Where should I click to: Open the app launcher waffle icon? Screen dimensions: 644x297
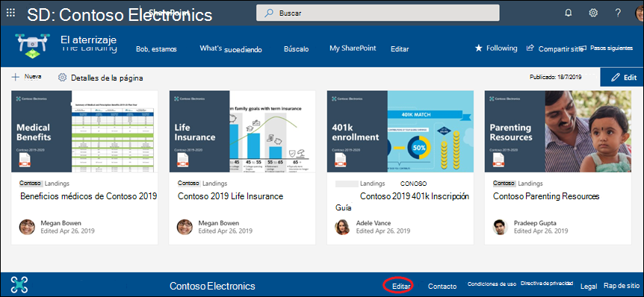click(x=11, y=13)
